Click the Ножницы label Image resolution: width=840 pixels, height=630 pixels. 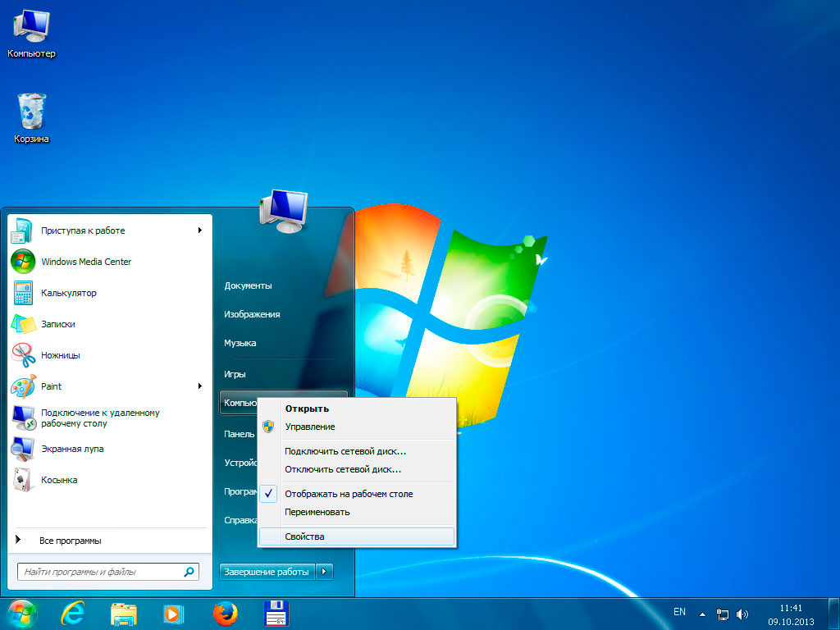[x=60, y=355]
